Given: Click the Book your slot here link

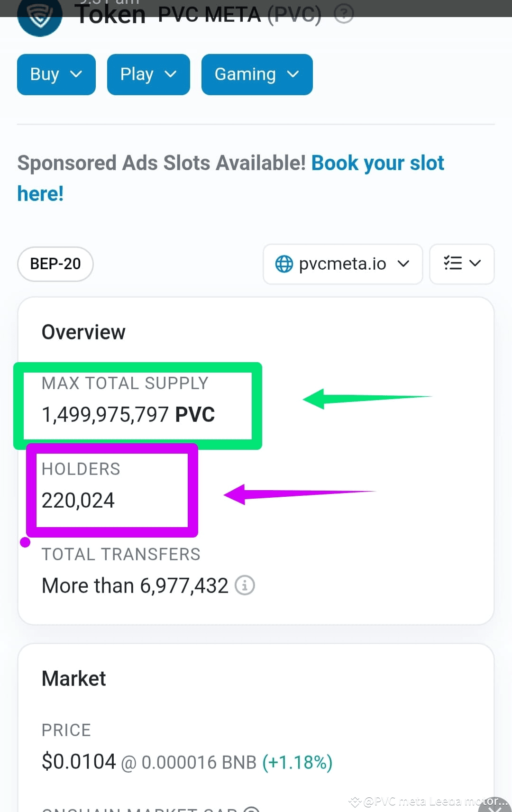Looking at the screenshot, I should tap(377, 163).
